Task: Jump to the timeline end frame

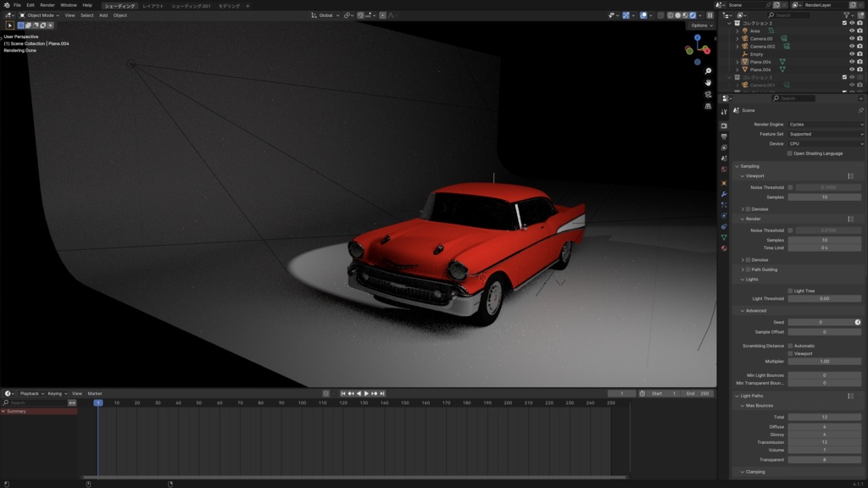Action: tap(382, 393)
